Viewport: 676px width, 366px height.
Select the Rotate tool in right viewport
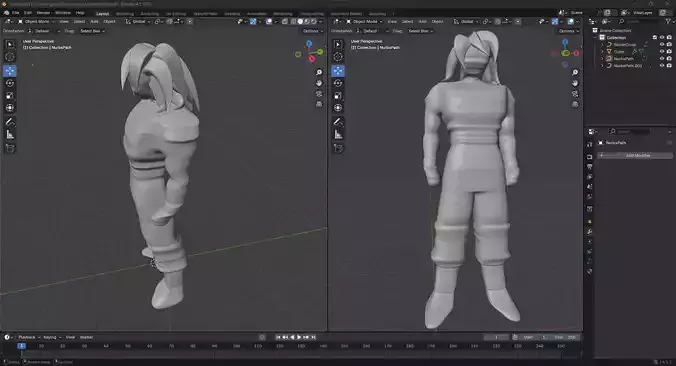pos(338,83)
